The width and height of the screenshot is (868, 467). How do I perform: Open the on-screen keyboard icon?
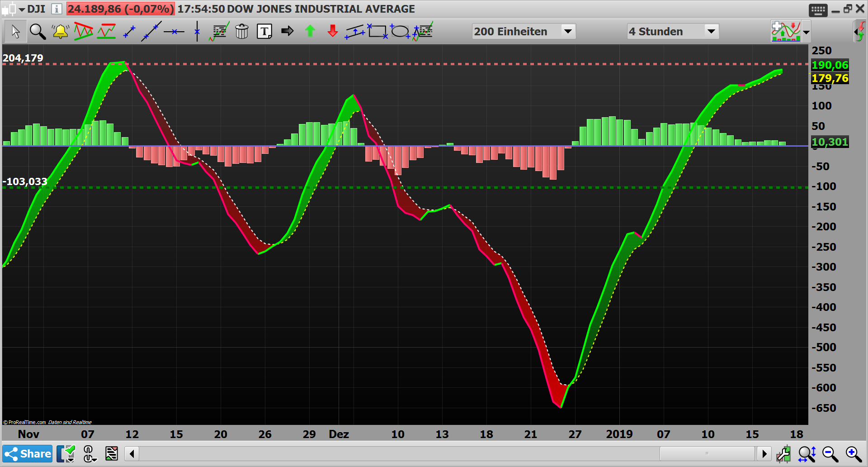coord(818,10)
